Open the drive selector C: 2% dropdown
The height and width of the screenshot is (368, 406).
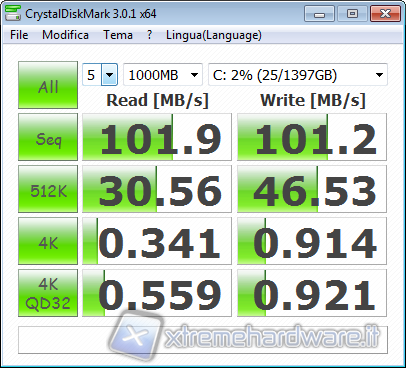(298, 75)
